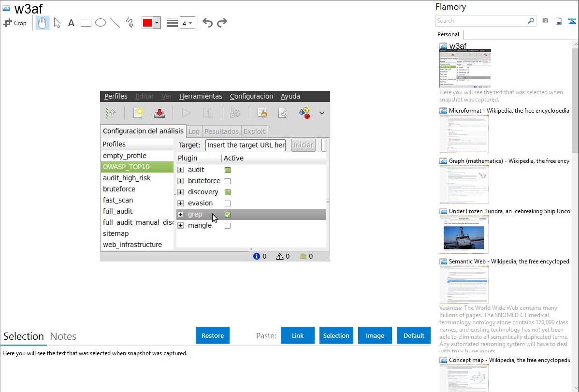Expand the evasion plugin tree node
This screenshot has height=392, width=579.
pyautogui.click(x=181, y=203)
